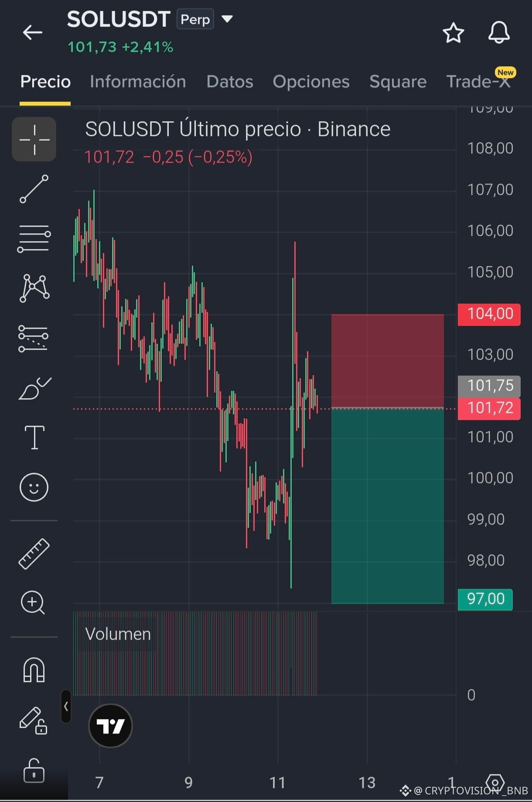Toggle the lock all drawings option
Image resolution: width=532 pixels, height=802 pixels.
pyautogui.click(x=34, y=771)
